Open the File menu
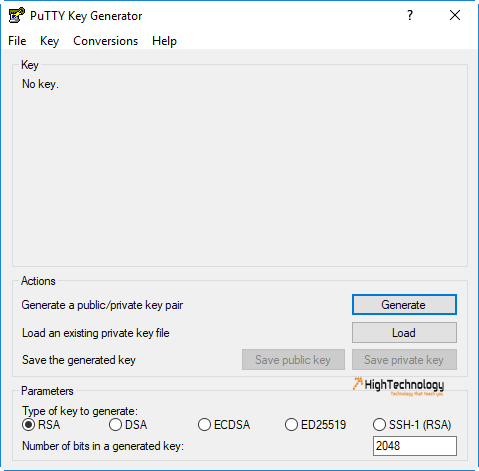This screenshot has height=471, width=479. click(17, 41)
